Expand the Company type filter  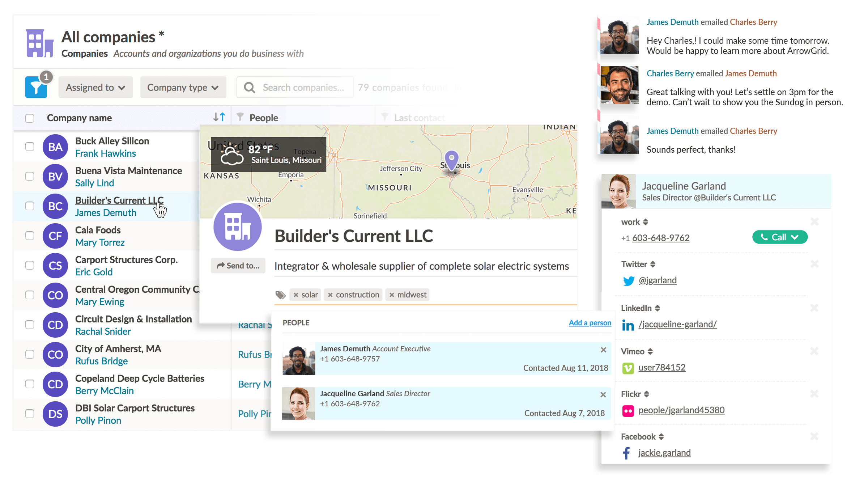pos(183,87)
